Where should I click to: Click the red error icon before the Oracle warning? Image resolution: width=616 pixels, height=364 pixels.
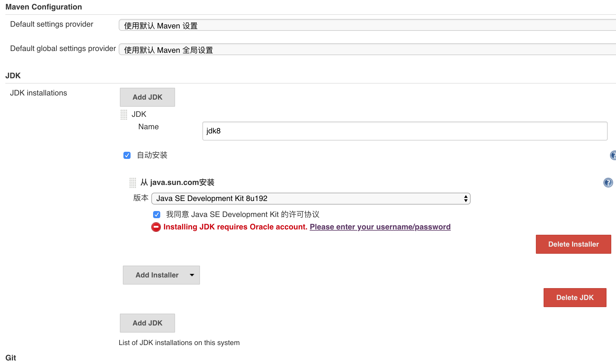[156, 227]
